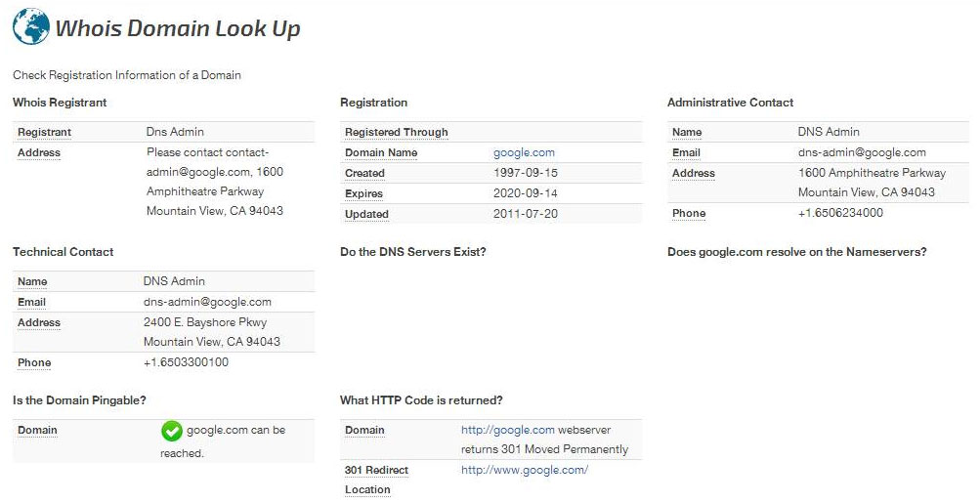Follow the http://www.google.com/ redirect link
This screenshot has width=980, height=503.
pyautogui.click(x=525, y=470)
